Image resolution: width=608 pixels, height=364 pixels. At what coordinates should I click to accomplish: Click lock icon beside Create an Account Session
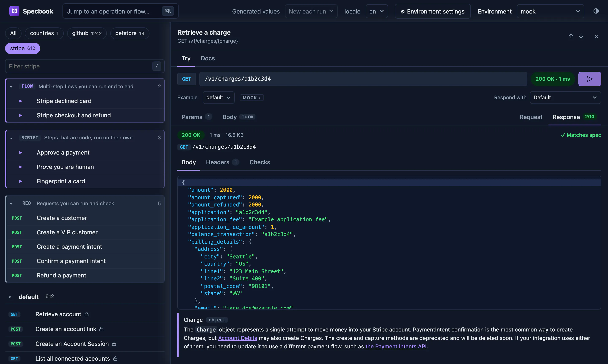114,344
